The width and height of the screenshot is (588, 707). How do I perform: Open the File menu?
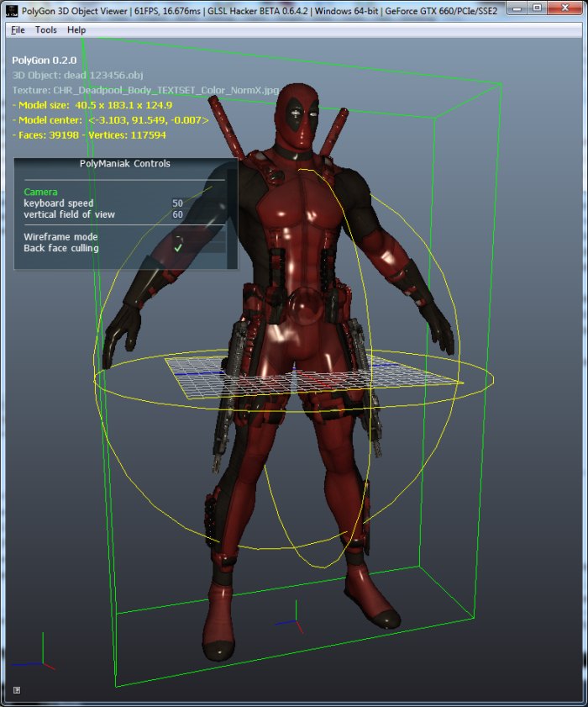[x=18, y=29]
